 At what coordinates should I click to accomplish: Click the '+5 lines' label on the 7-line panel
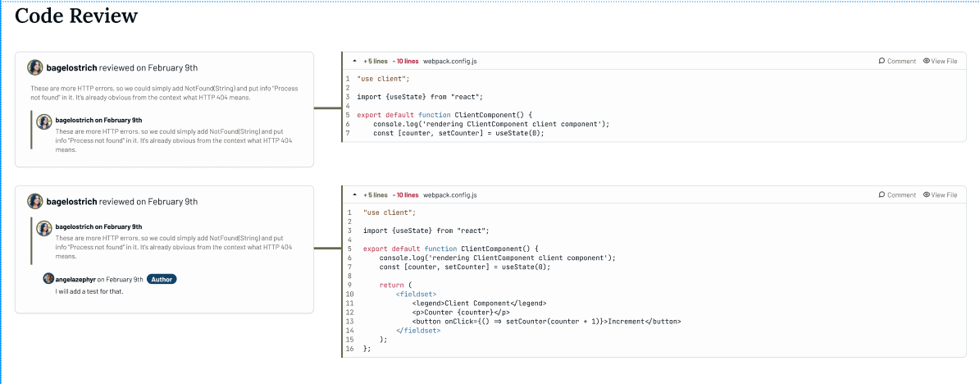pyautogui.click(x=375, y=62)
